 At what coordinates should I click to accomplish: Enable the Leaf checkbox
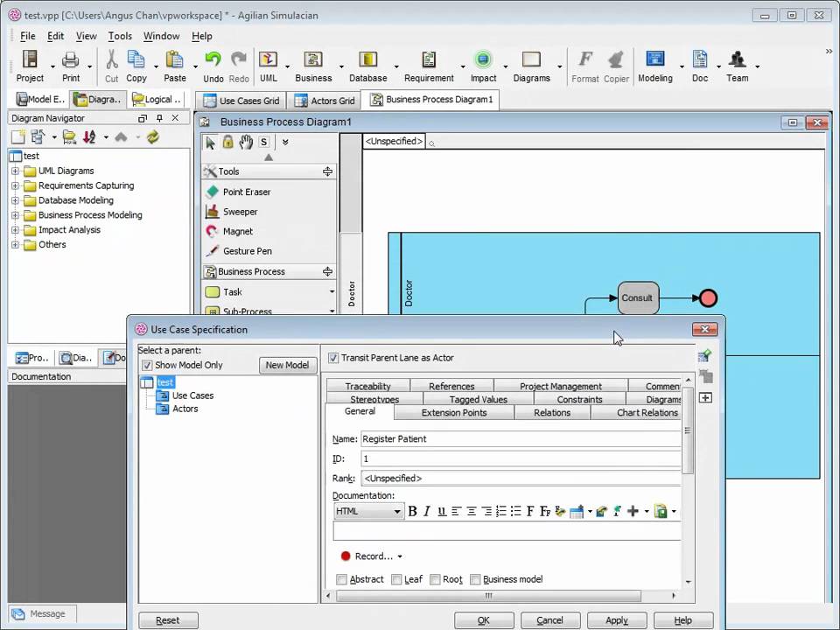(x=396, y=579)
